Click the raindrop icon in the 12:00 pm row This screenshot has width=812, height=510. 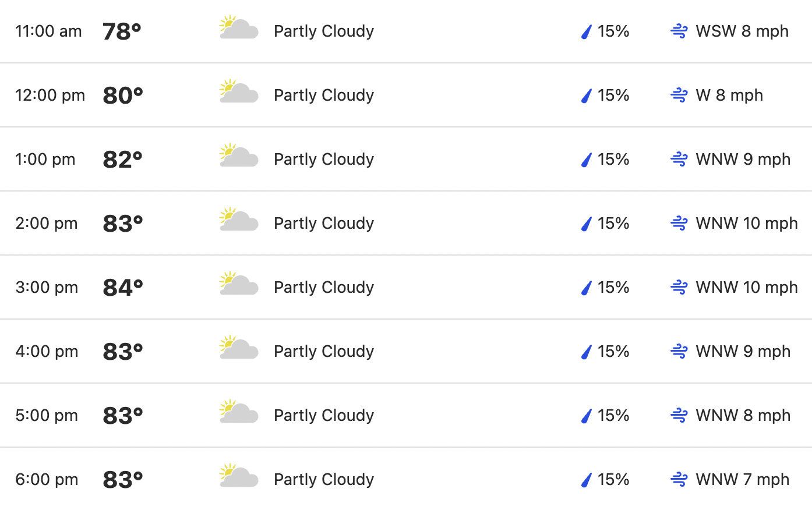coord(587,95)
